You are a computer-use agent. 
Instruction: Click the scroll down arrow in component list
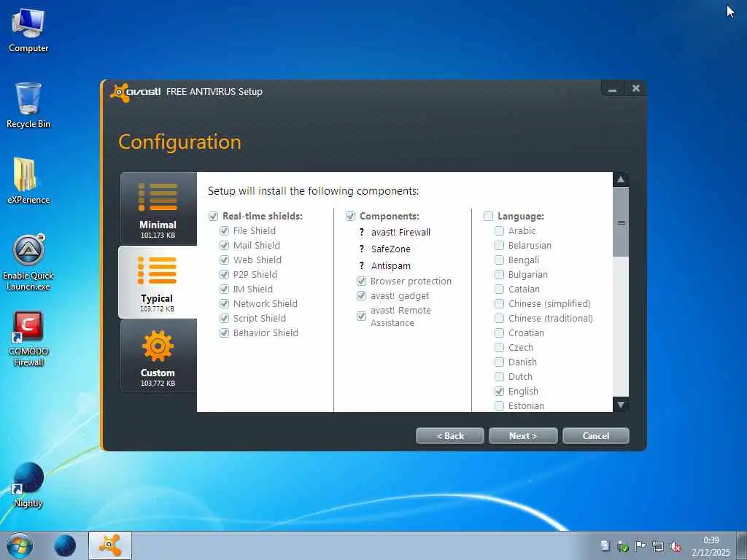[x=621, y=405]
